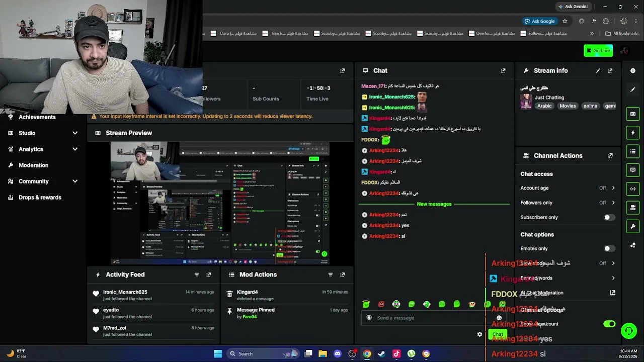Click the anime stream tag
This screenshot has height=362, width=644.
tap(590, 106)
